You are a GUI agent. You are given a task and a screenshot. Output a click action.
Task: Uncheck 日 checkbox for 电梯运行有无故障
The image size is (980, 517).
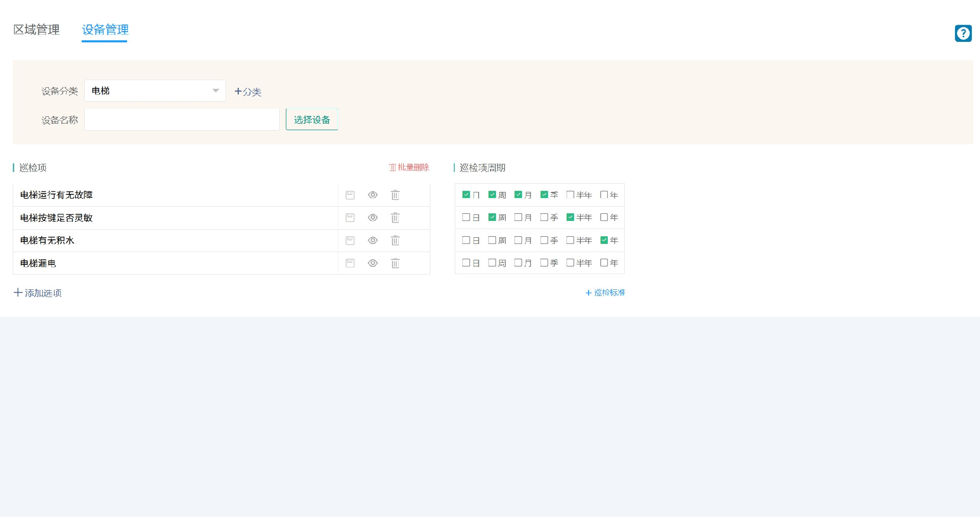(x=466, y=194)
